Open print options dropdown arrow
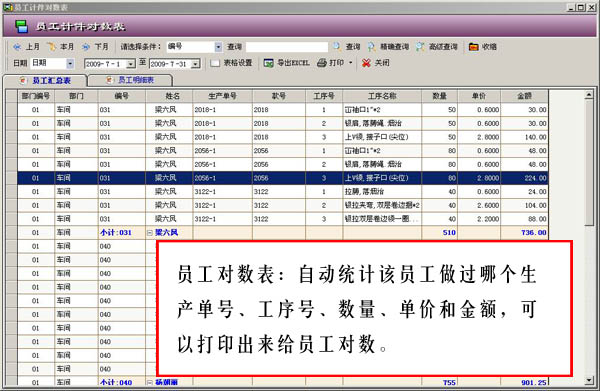The image size is (600, 391). click(350, 63)
